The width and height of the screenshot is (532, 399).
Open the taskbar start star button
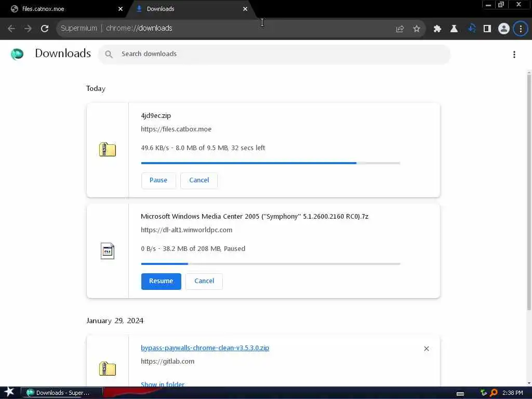(x=9, y=392)
